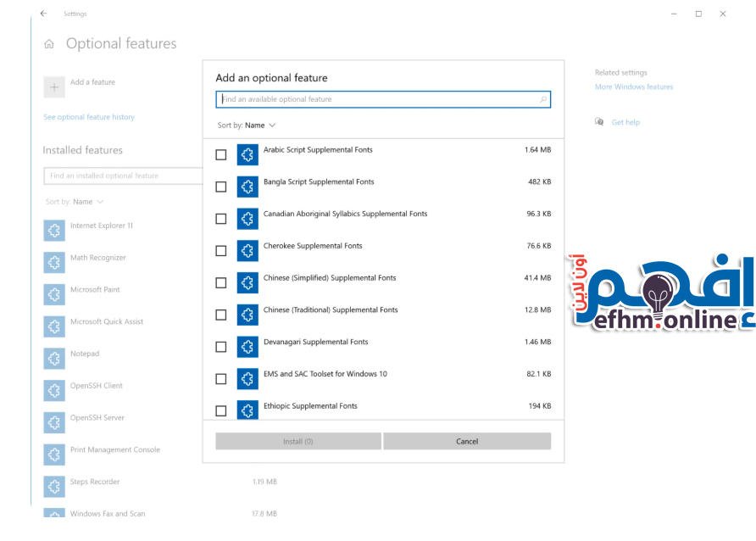The image size is (756, 541).
Task: Click the Devanagari Supplemental Fonts feature icon
Action: pos(247,346)
